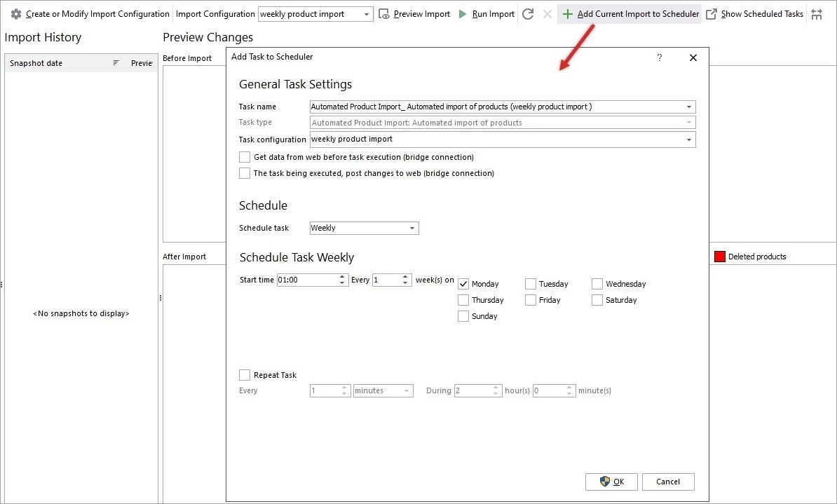Viewport: 837px width, 504px height.
Task: Click the Create or Modify Import Configuration gear icon
Action: [15, 13]
